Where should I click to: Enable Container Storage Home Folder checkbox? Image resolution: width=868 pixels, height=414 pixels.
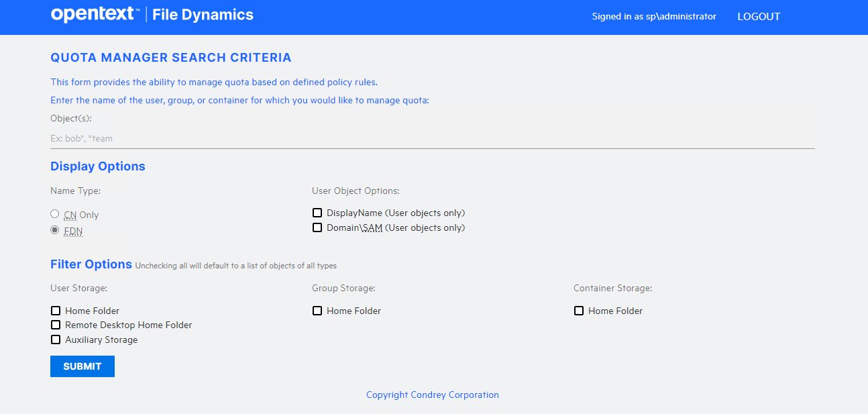click(579, 311)
